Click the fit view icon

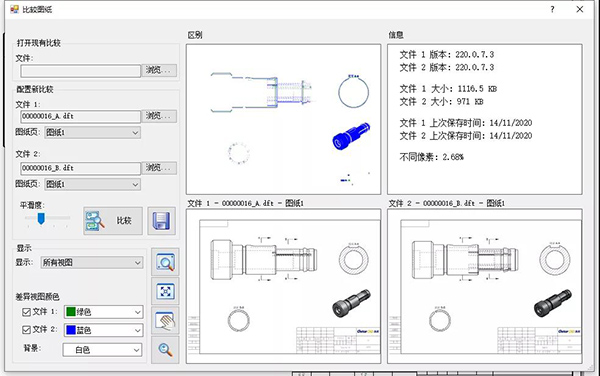(165, 291)
